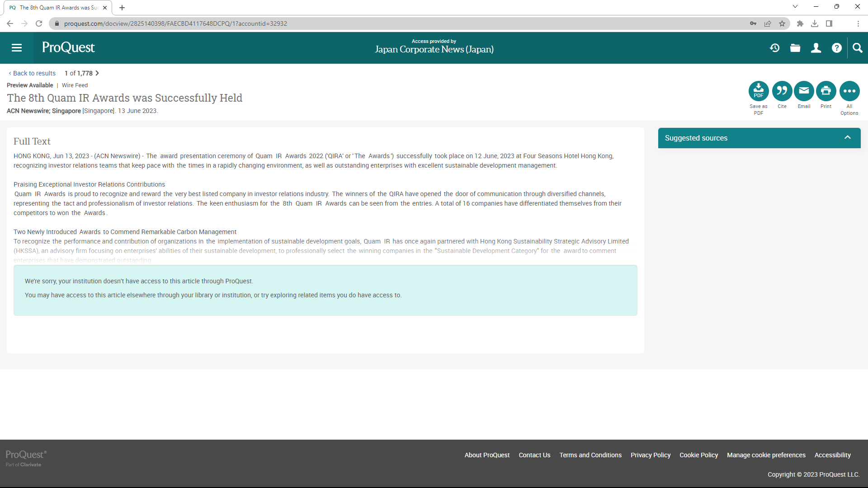Open Accessibility footer link
The width and height of the screenshot is (868, 488).
832,455
